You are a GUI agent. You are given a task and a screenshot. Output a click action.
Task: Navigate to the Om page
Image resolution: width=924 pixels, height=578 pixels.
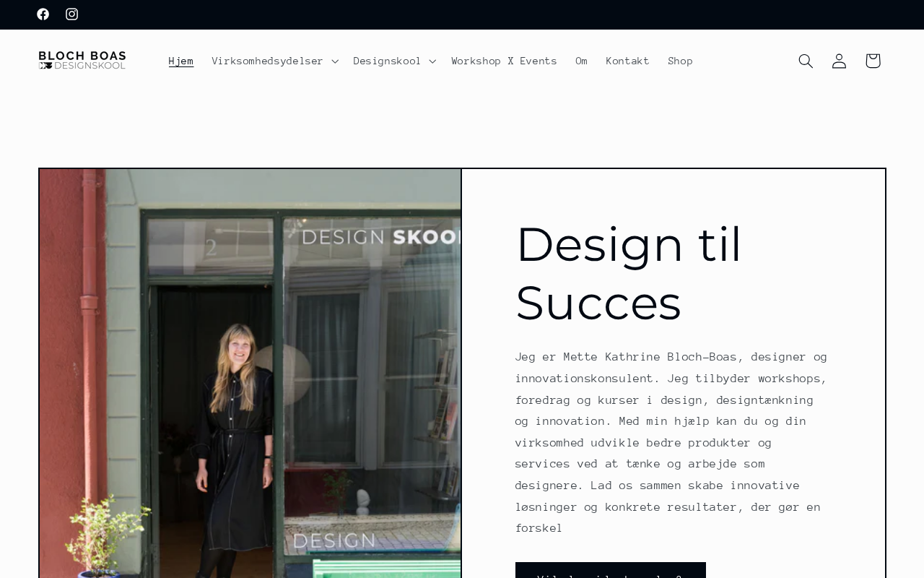pyautogui.click(x=582, y=61)
